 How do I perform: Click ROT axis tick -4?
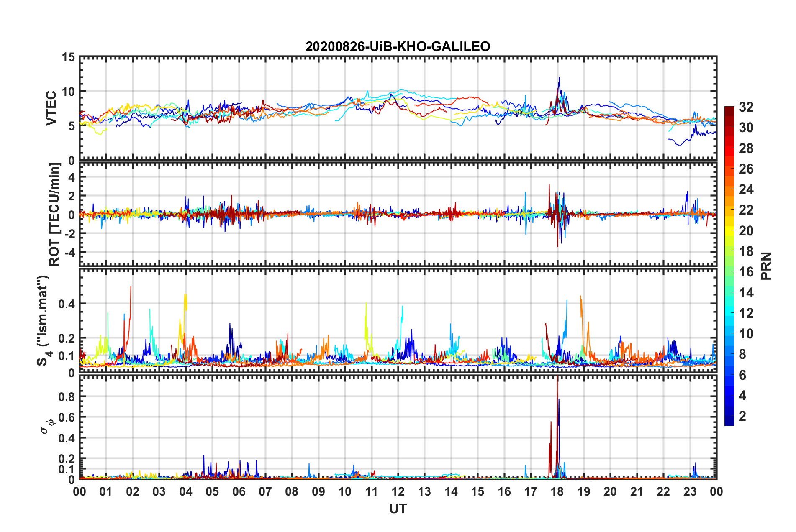tap(70, 252)
